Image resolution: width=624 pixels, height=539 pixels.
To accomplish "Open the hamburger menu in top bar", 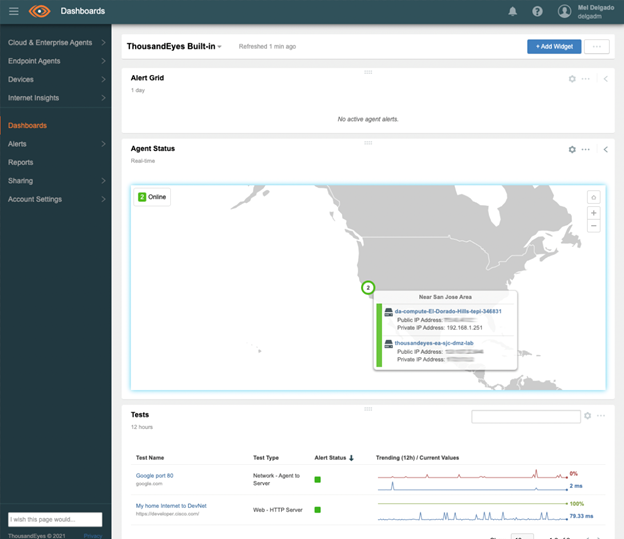I will [13, 11].
